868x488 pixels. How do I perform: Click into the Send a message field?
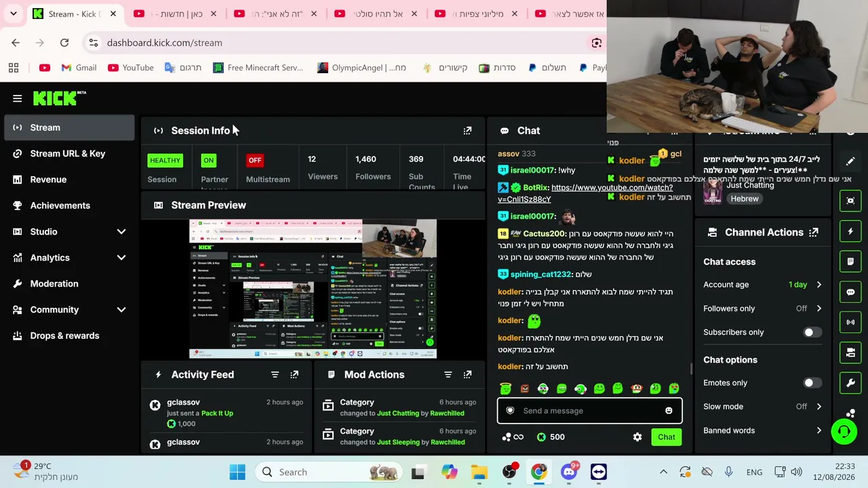(x=590, y=411)
